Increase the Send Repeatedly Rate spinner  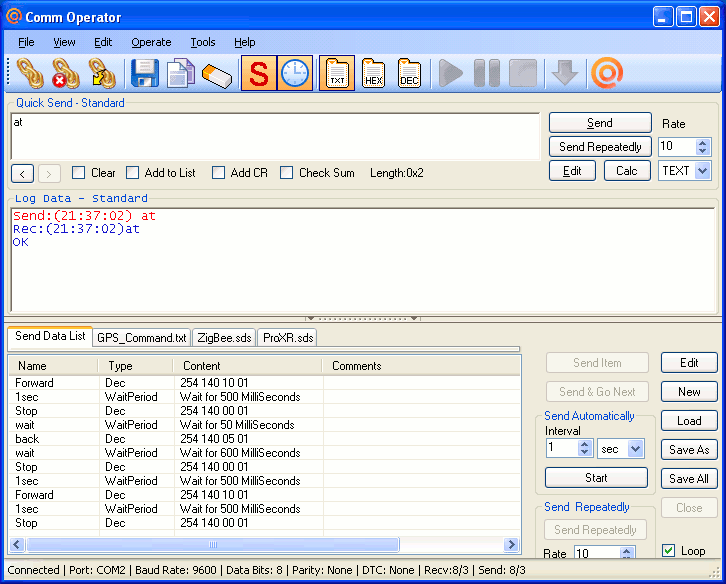coord(626,551)
